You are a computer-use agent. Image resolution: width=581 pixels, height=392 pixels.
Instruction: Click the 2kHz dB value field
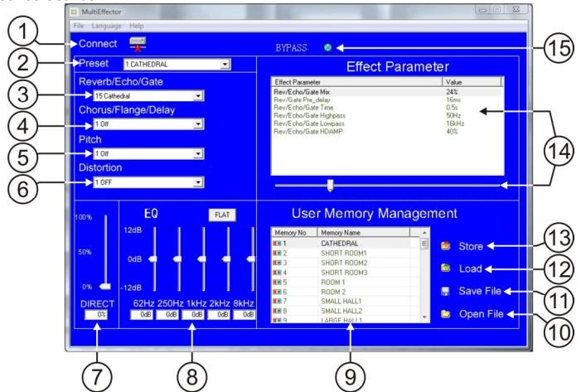pos(219,315)
